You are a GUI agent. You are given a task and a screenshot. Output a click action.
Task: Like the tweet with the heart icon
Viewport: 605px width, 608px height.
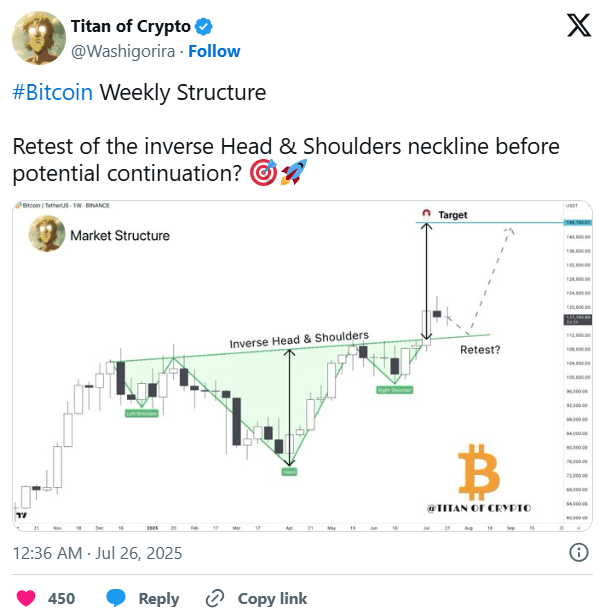point(27,598)
